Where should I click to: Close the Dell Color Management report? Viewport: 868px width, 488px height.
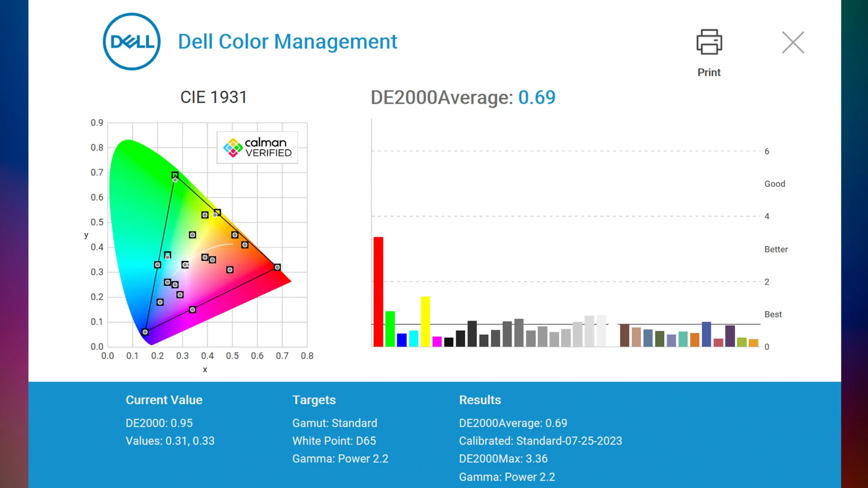point(793,42)
